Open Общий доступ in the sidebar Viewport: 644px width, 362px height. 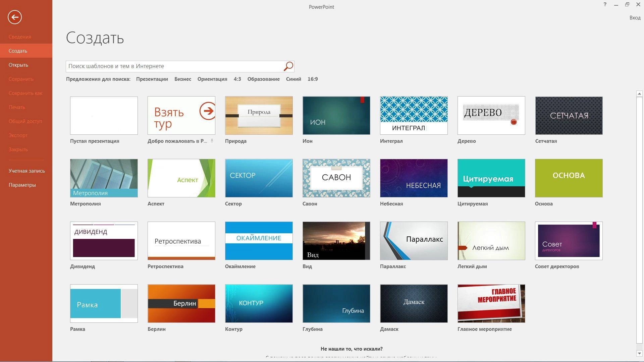(x=25, y=121)
